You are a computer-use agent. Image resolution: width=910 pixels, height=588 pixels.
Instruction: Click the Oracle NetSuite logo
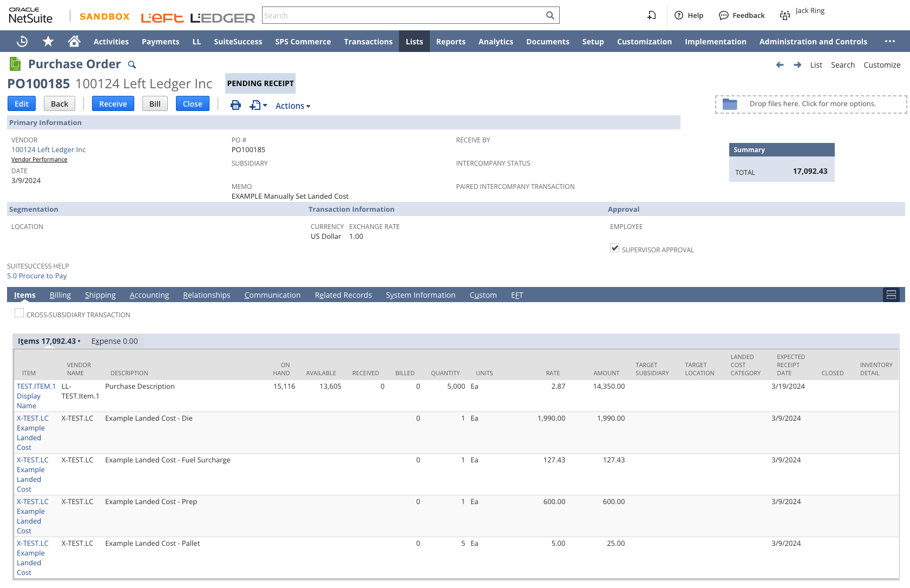coord(30,15)
